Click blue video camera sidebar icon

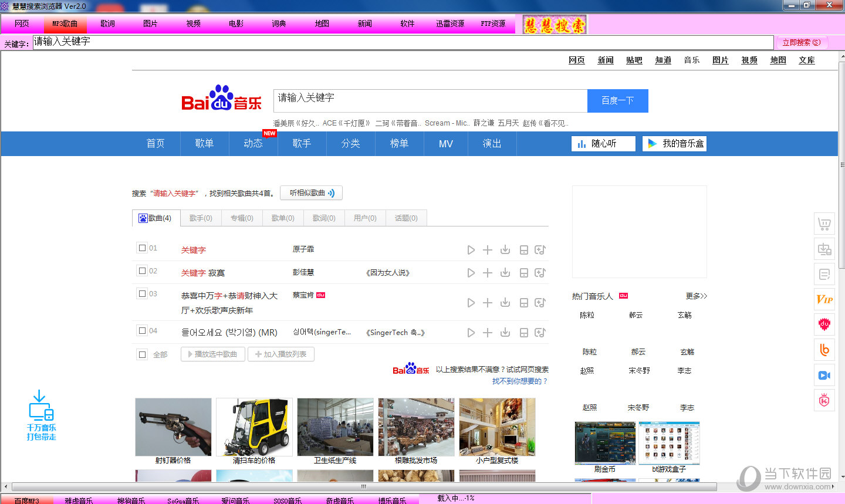click(x=824, y=375)
